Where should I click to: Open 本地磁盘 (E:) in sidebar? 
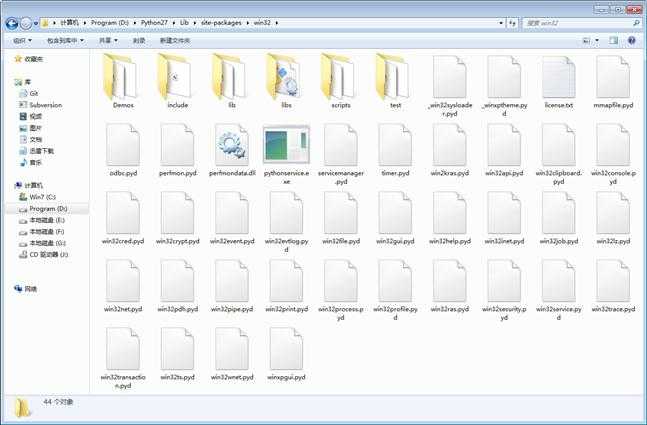pyautogui.click(x=47, y=220)
